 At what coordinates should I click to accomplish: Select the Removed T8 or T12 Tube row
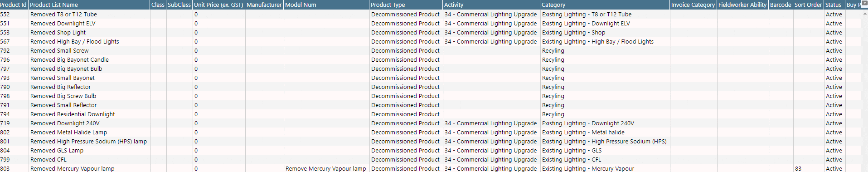click(x=431, y=14)
